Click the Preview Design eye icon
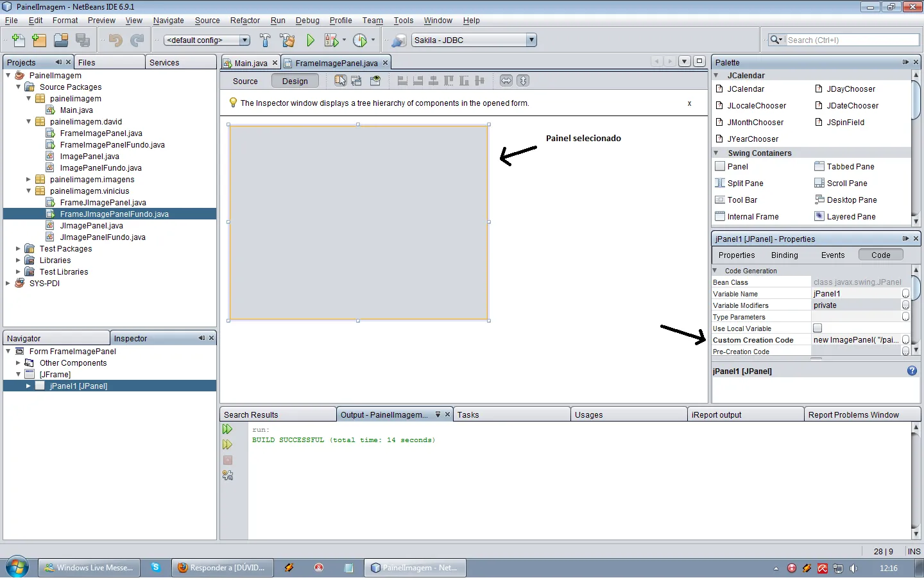 375,81
